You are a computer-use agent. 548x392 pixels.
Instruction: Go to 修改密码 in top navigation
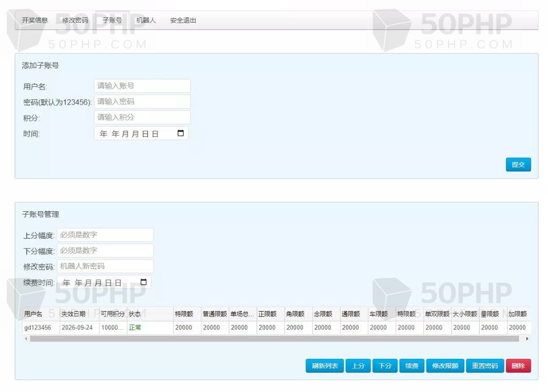[x=75, y=20]
